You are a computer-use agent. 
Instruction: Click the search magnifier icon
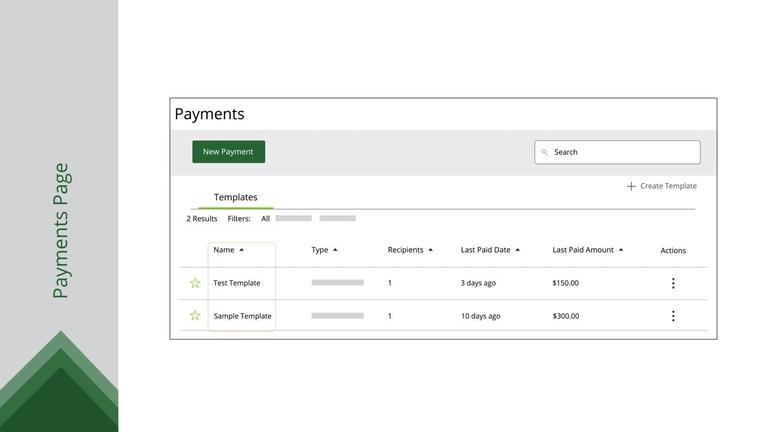tap(544, 152)
